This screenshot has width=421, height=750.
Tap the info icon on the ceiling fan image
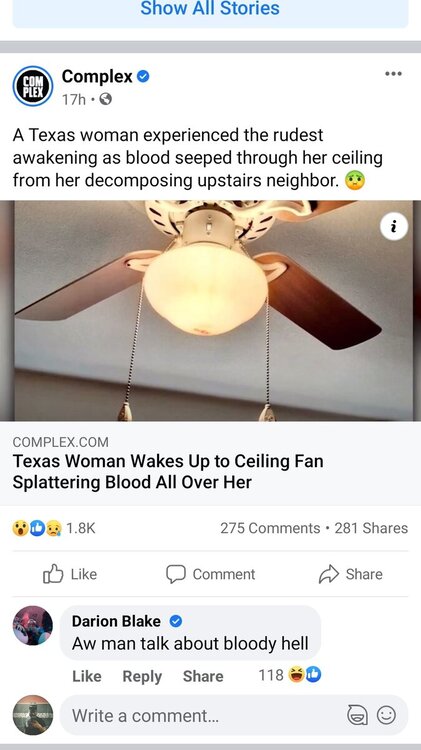[x=394, y=227]
